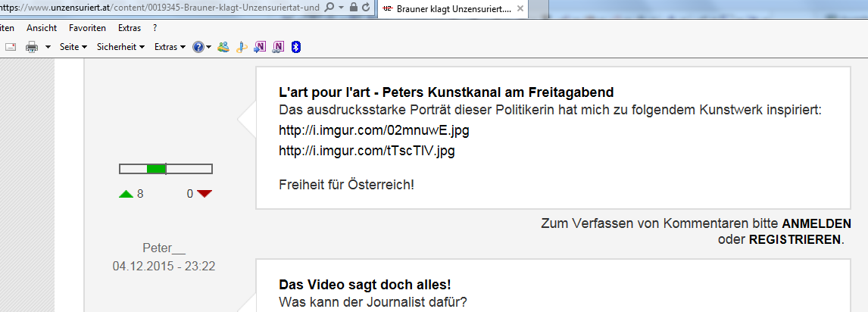Click the blue help question mark icon
The height and width of the screenshot is (312, 868).
pyautogui.click(x=198, y=47)
